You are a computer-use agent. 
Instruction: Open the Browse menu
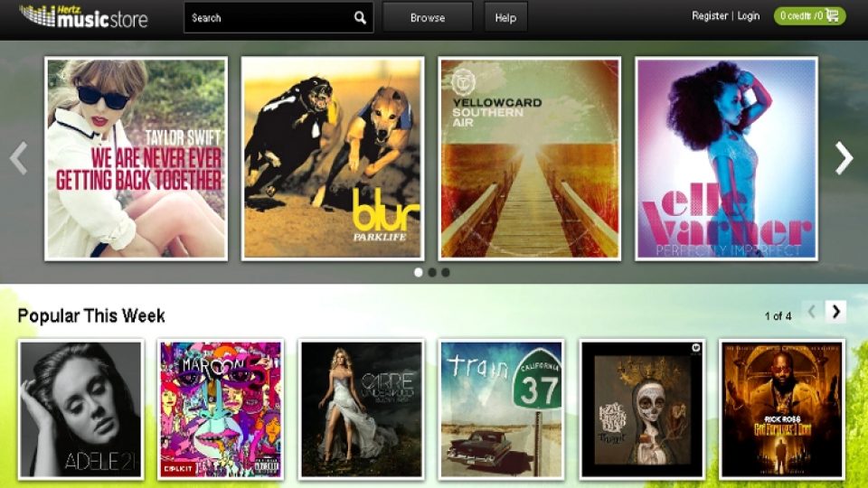pos(428,18)
